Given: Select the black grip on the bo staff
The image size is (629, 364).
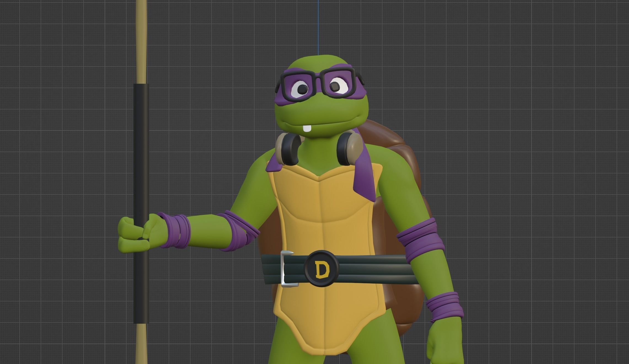Looking at the screenshot, I should coord(141,204).
